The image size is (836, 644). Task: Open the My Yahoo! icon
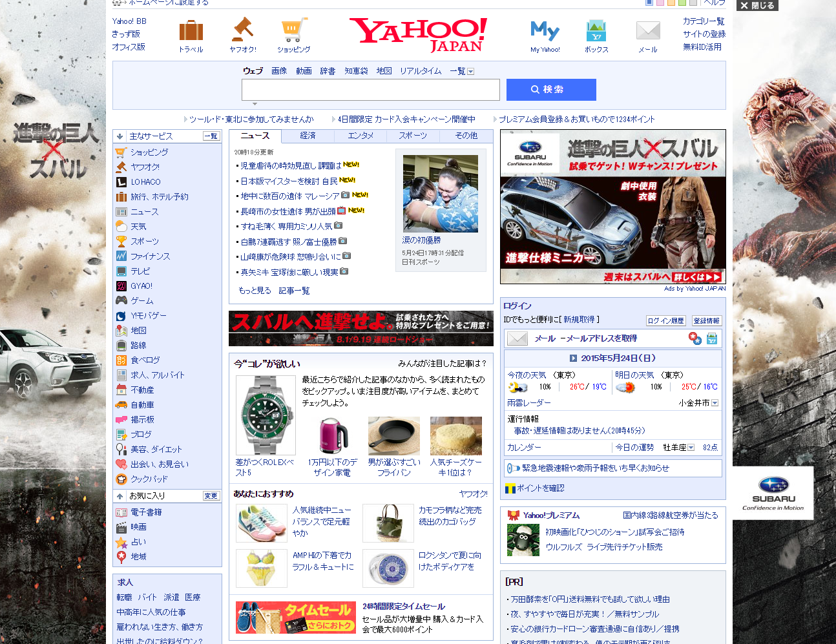coord(545,30)
